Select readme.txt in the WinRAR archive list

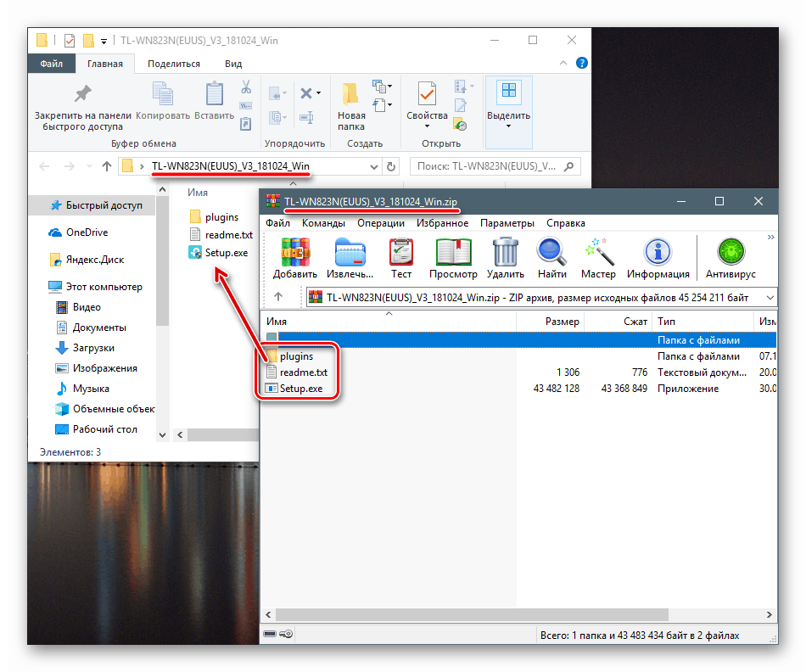coord(297,372)
